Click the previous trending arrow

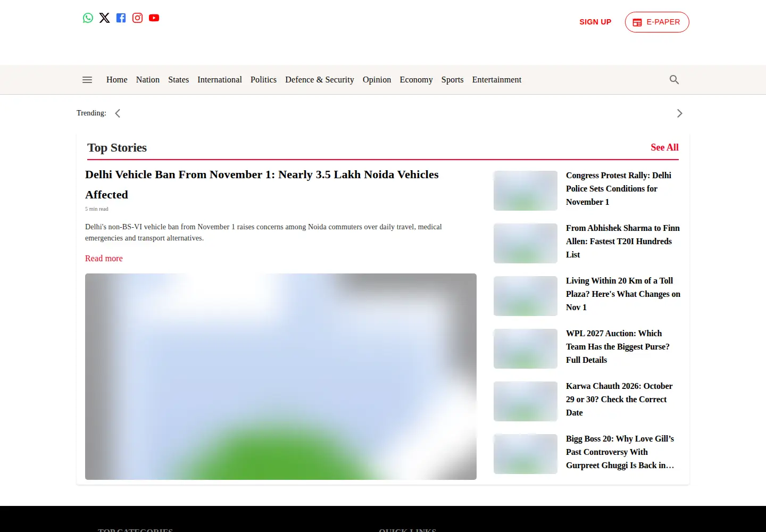[x=118, y=113]
